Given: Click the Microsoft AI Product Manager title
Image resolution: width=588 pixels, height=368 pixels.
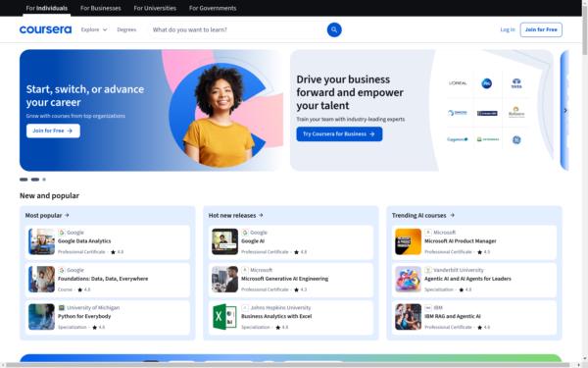Looking at the screenshot, I should pos(461,241).
